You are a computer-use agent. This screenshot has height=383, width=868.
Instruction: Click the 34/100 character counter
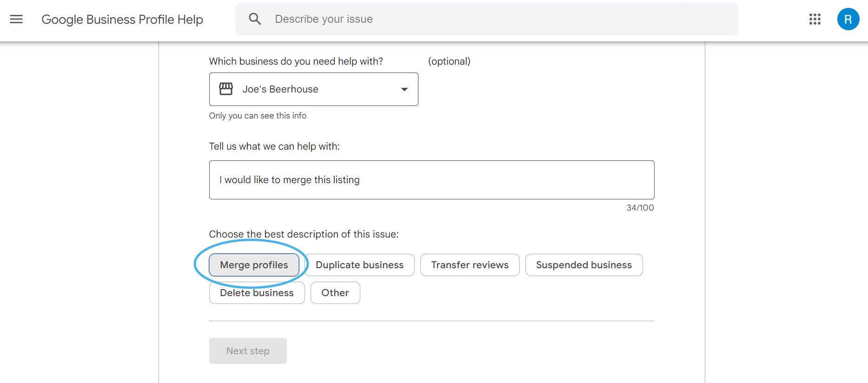click(x=640, y=208)
